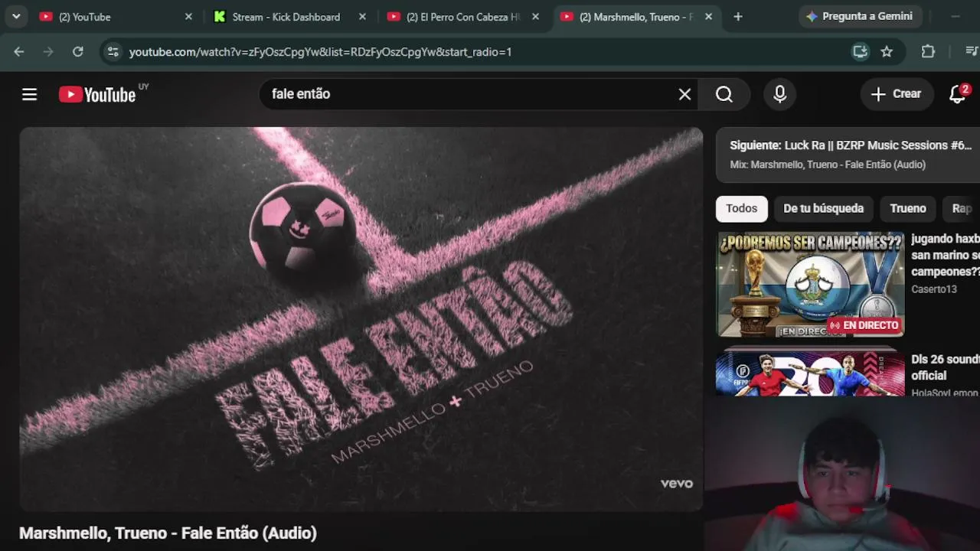Go back with the browser back arrow
Image resolution: width=980 pixels, height=551 pixels.
(19, 51)
